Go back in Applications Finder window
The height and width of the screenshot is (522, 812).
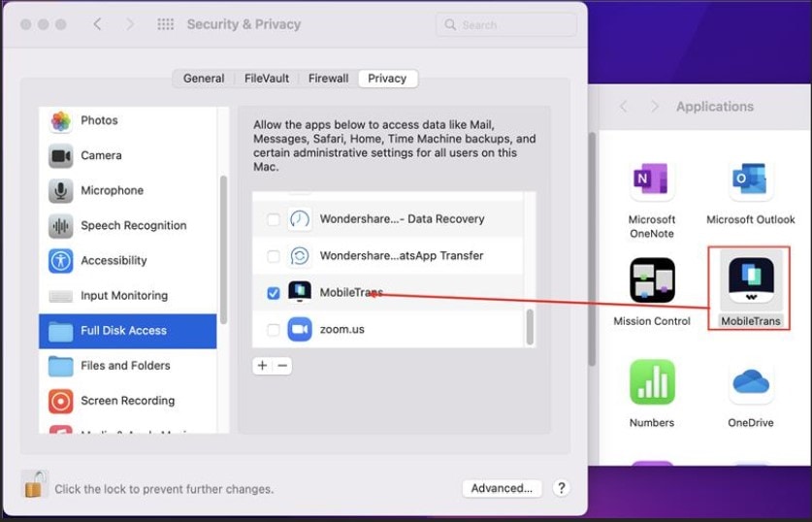624,107
